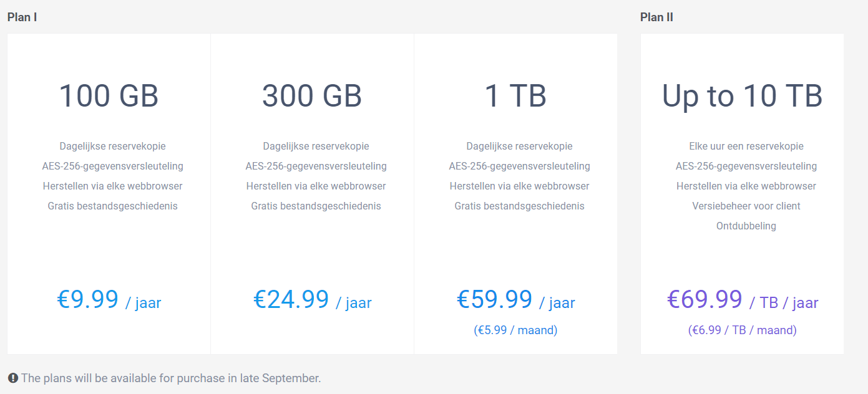Viewport: 868px width, 394px height.
Task: Click Versiebeheer voor client feature
Action: [746, 206]
